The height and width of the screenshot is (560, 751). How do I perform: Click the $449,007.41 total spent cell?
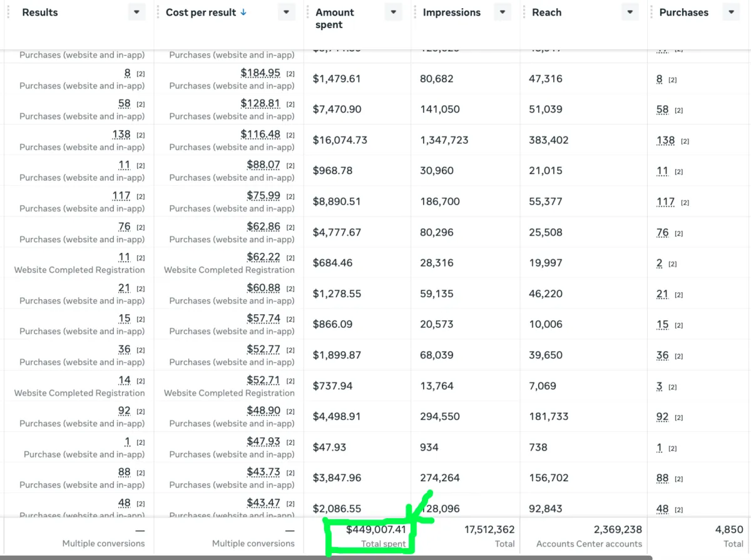tap(375, 529)
